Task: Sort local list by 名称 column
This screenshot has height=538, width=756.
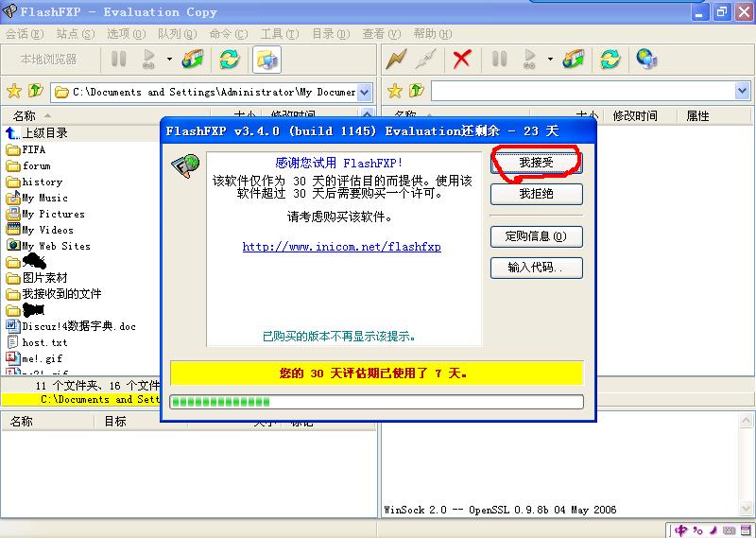Action: pyautogui.click(x=25, y=115)
